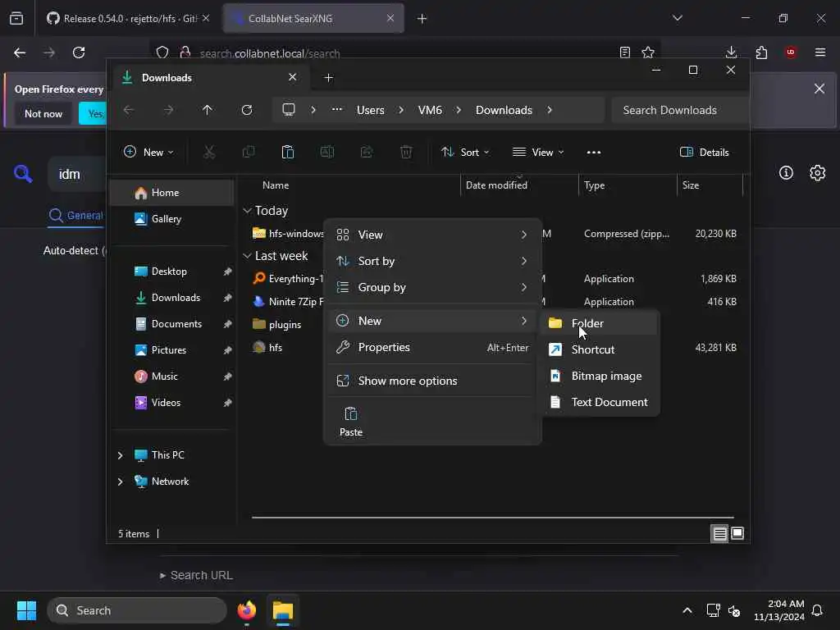This screenshot has width=840, height=630.
Task: Click the Cut icon in Explorer toolbar
Action: click(x=209, y=152)
